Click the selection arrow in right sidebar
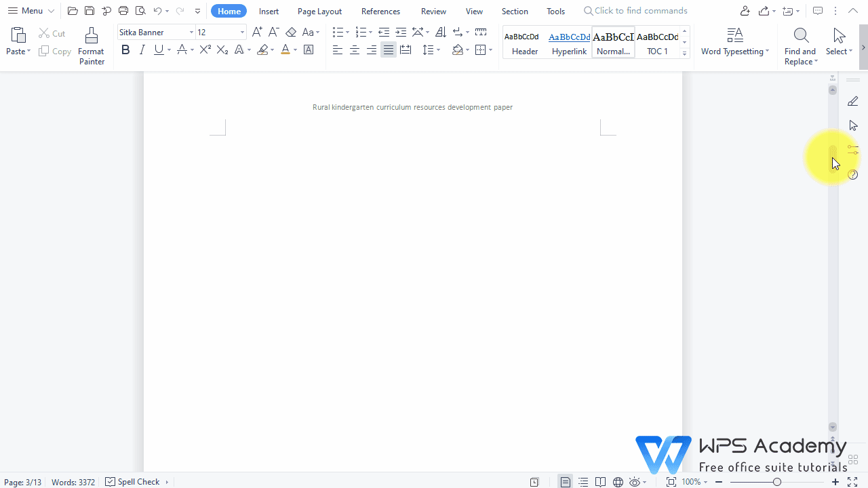868x488 pixels. tap(853, 125)
